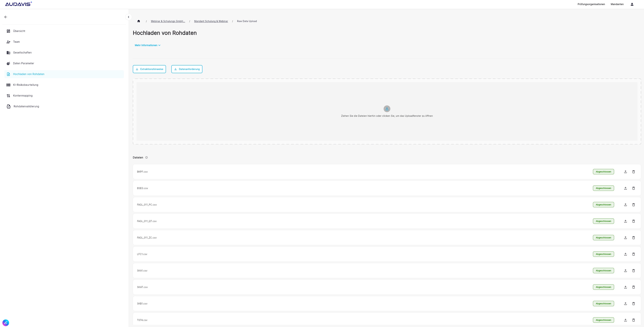This screenshot has width=644, height=327.
Task: Click the back arrow in sidebar
Action: 6,17
